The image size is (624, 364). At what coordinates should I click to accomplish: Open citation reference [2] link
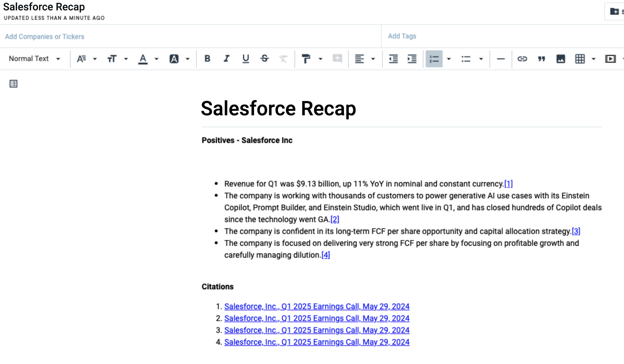click(335, 219)
